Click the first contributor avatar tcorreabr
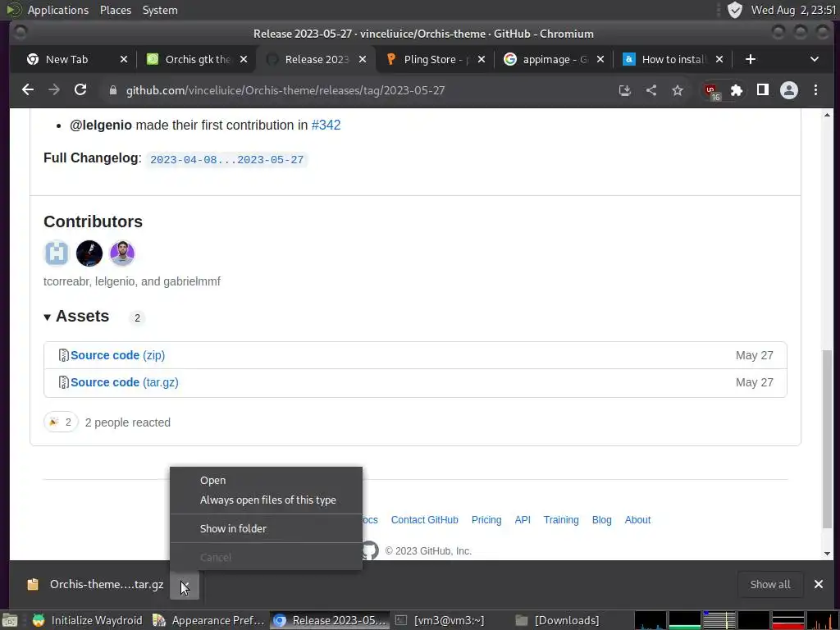The width and height of the screenshot is (840, 630). pyautogui.click(x=57, y=253)
